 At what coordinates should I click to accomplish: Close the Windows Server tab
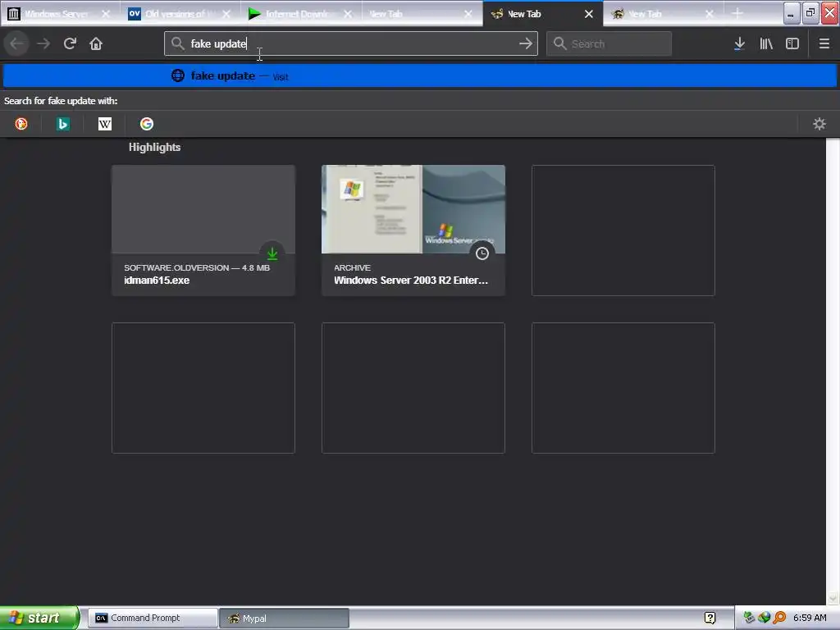(x=106, y=14)
